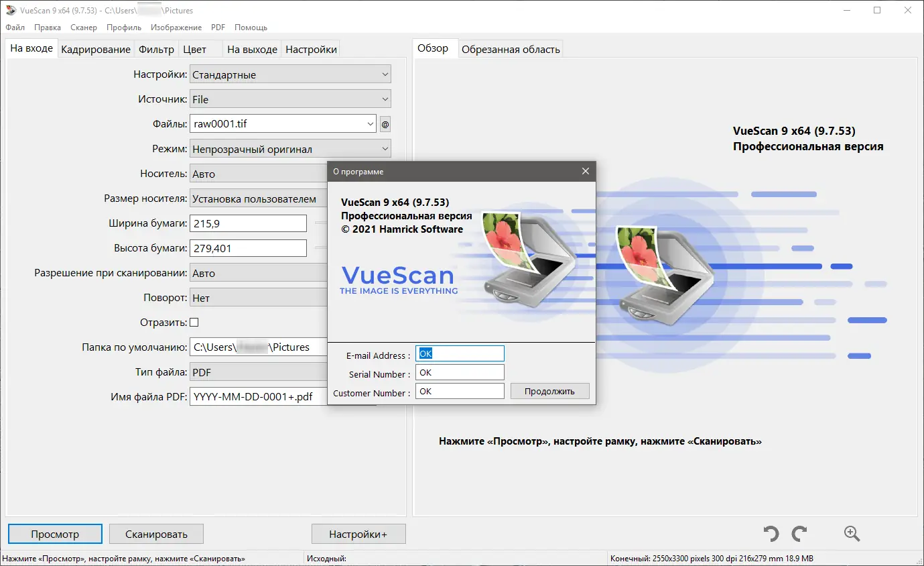Switch to the На выходе tab
This screenshot has width=924, height=566.
pyautogui.click(x=252, y=49)
